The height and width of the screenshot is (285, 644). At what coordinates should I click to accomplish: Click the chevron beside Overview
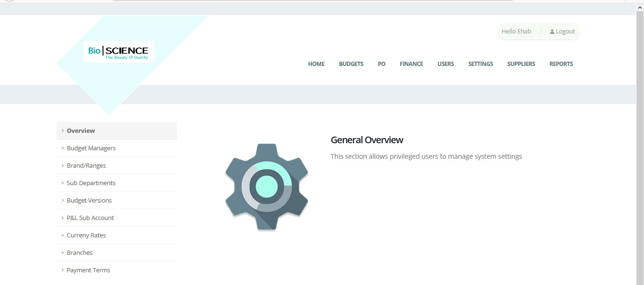point(63,130)
